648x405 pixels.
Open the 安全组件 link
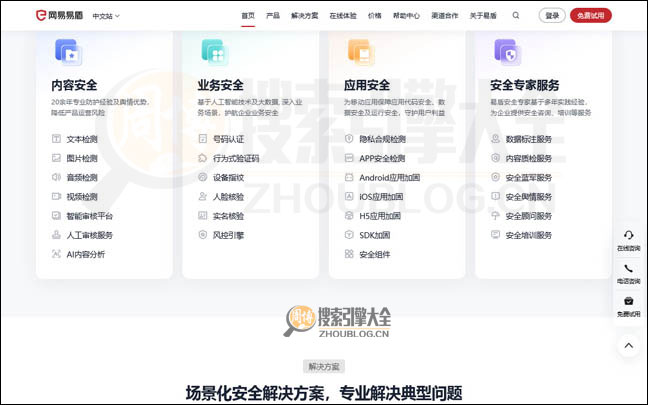point(374,254)
